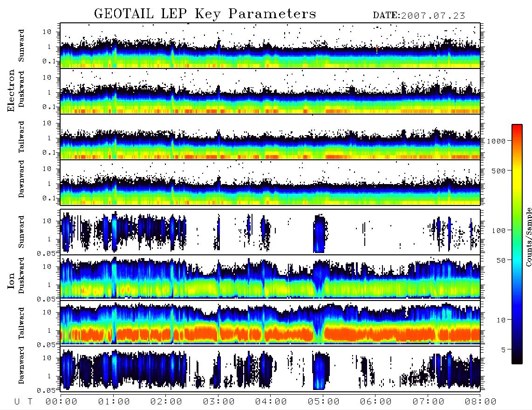Click the 100 color bar tick label
The image size is (532, 410).
498,231
